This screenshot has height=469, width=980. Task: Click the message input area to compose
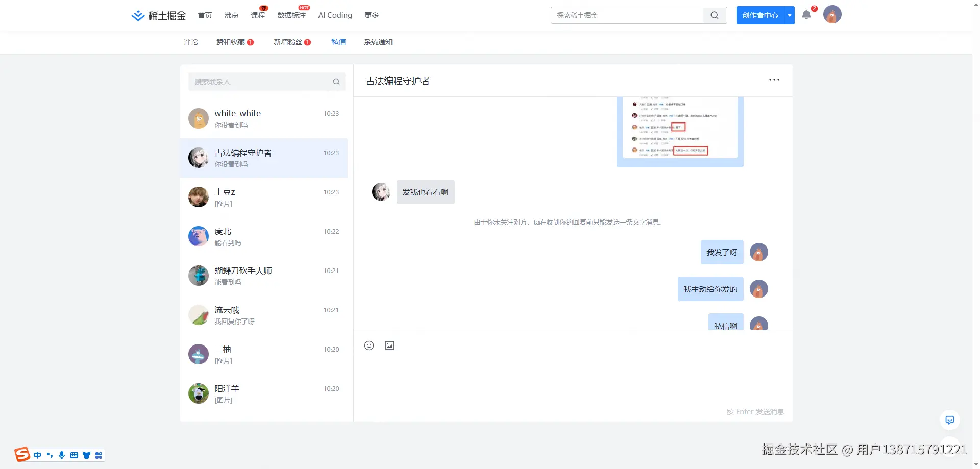561,378
